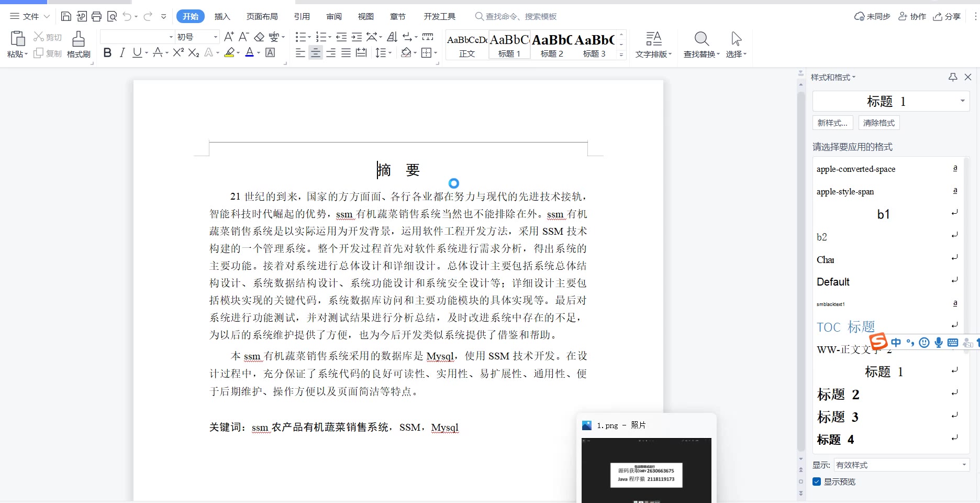Toggle Superscript formatting
This screenshot has width=980, height=503.
tap(179, 52)
